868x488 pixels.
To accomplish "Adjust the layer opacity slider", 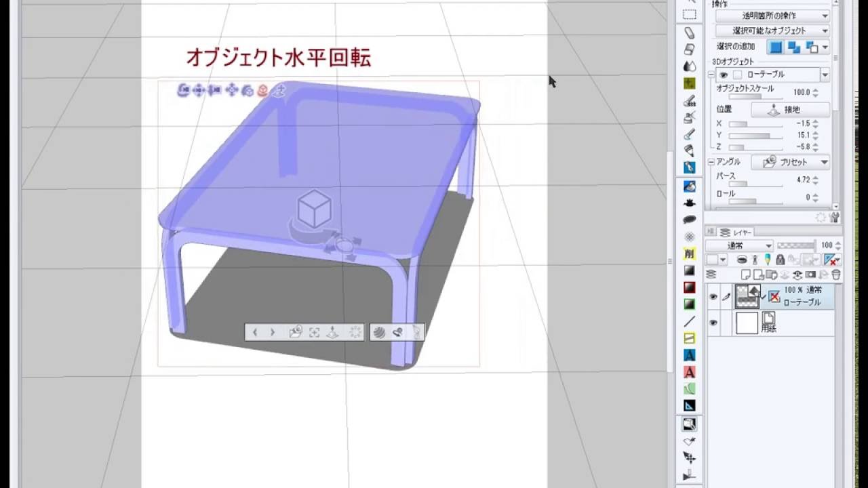I will click(795, 245).
